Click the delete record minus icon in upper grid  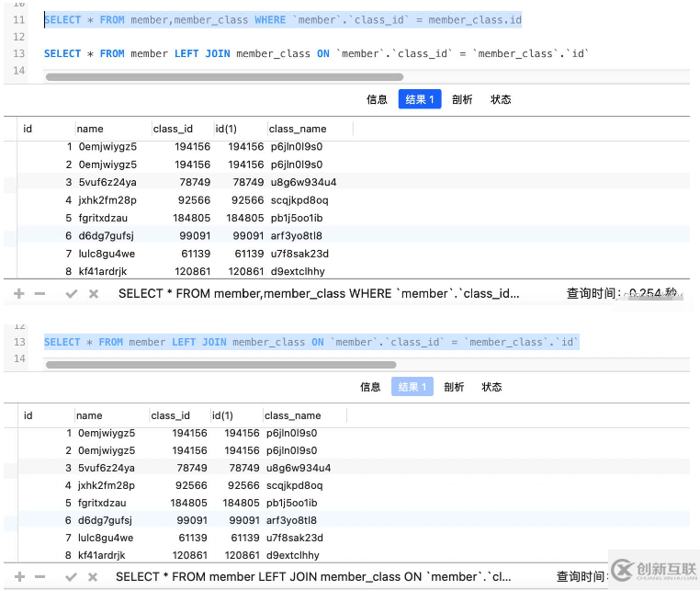(x=40, y=294)
